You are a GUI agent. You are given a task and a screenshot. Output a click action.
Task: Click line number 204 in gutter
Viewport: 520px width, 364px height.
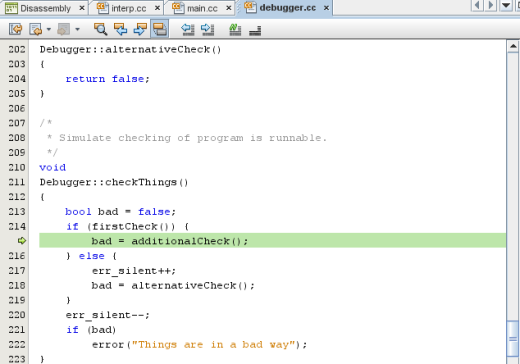(17, 79)
